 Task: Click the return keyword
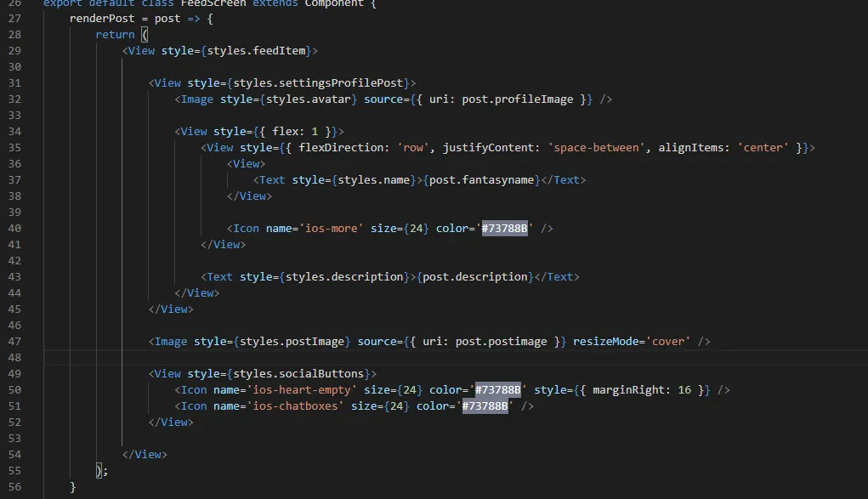115,34
